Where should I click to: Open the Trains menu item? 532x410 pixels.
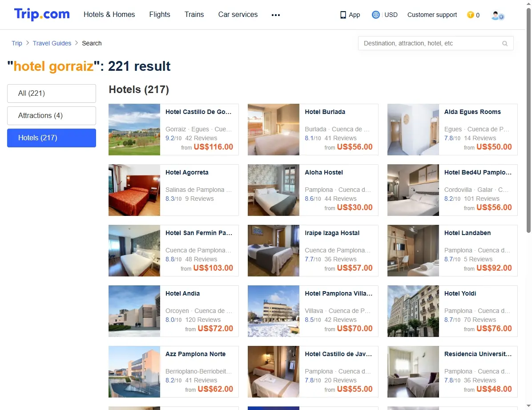click(x=194, y=15)
